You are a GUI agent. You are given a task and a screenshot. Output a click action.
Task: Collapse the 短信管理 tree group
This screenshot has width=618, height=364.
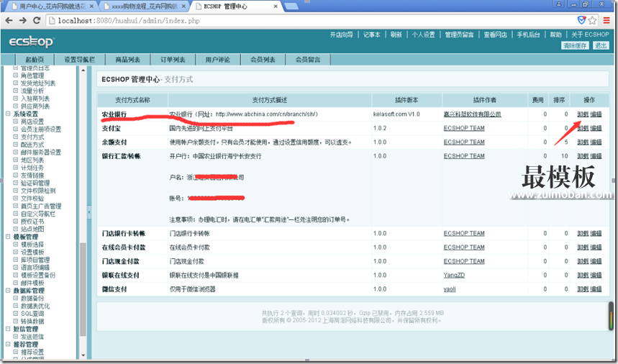pos(8,329)
